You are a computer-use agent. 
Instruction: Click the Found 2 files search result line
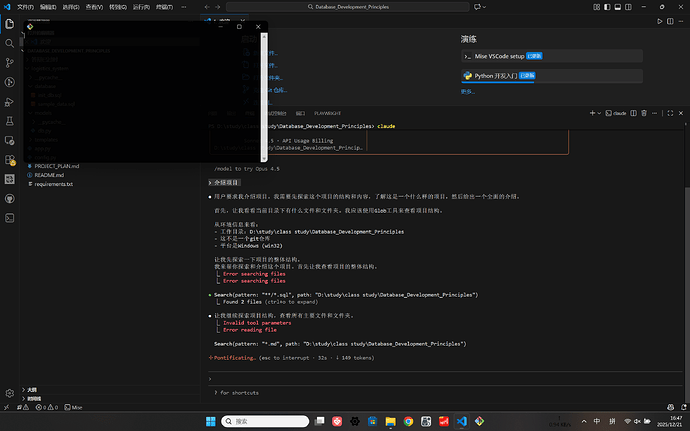[x=270, y=302]
